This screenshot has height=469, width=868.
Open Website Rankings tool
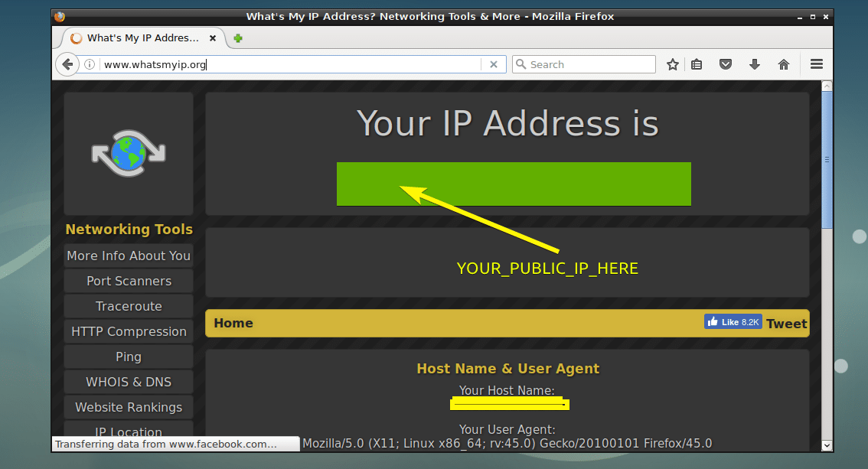(129, 407)
